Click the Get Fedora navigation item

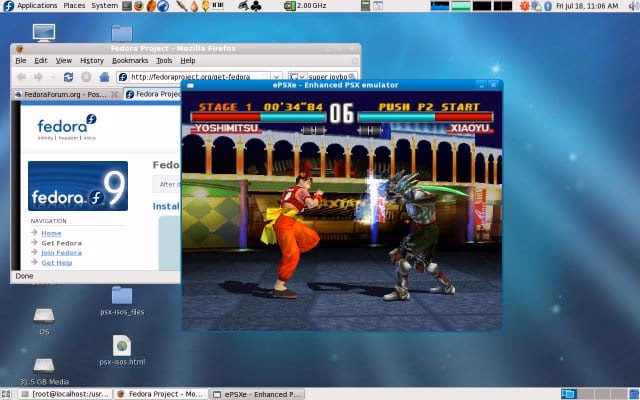62,243
